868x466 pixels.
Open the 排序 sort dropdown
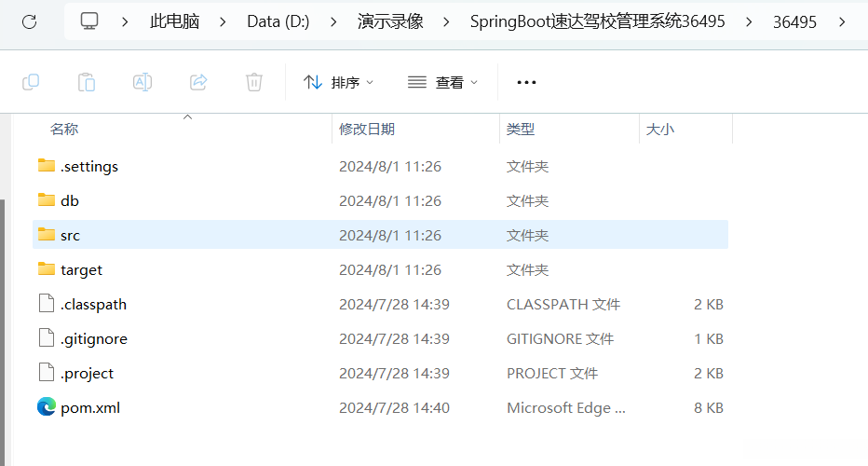[339, 82]
